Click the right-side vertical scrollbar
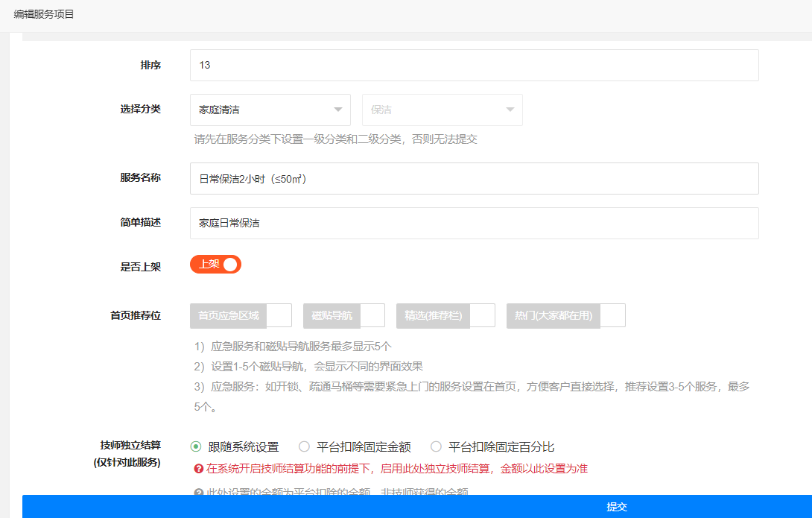Image resolution: width=812 pixels, height=518 pixels. pyautogui.click(x=808, y=224)
